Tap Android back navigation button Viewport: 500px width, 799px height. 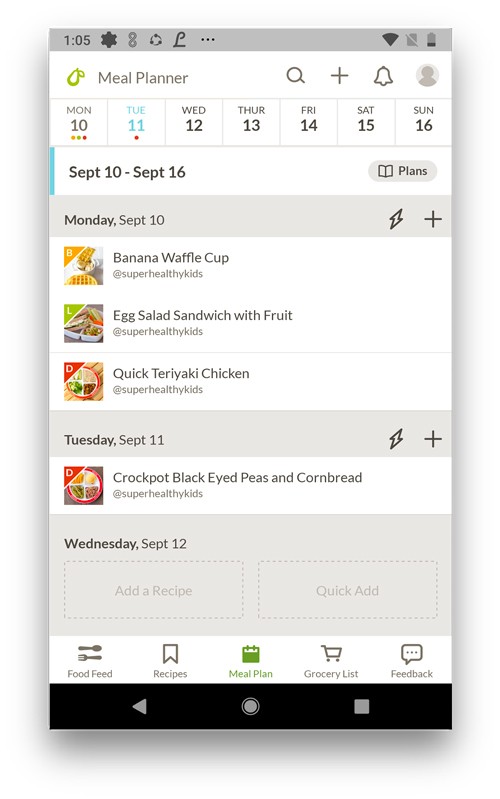[140, 706]
